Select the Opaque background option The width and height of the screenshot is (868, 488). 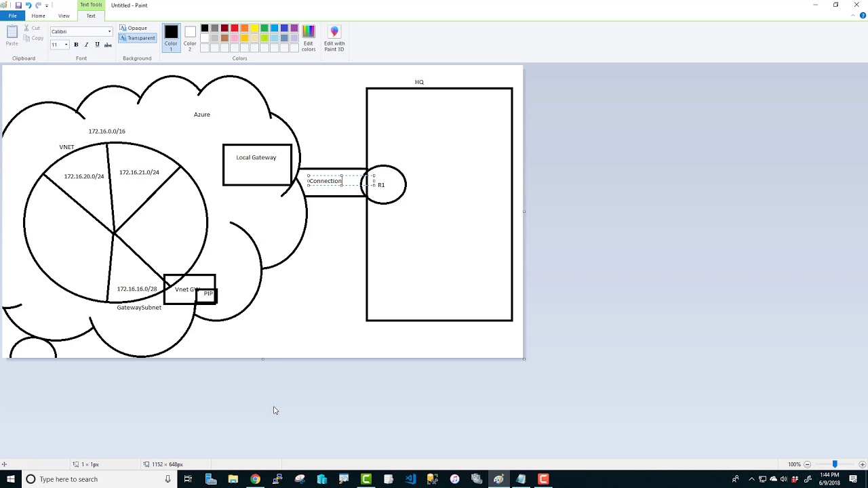[x=134, y=28]
